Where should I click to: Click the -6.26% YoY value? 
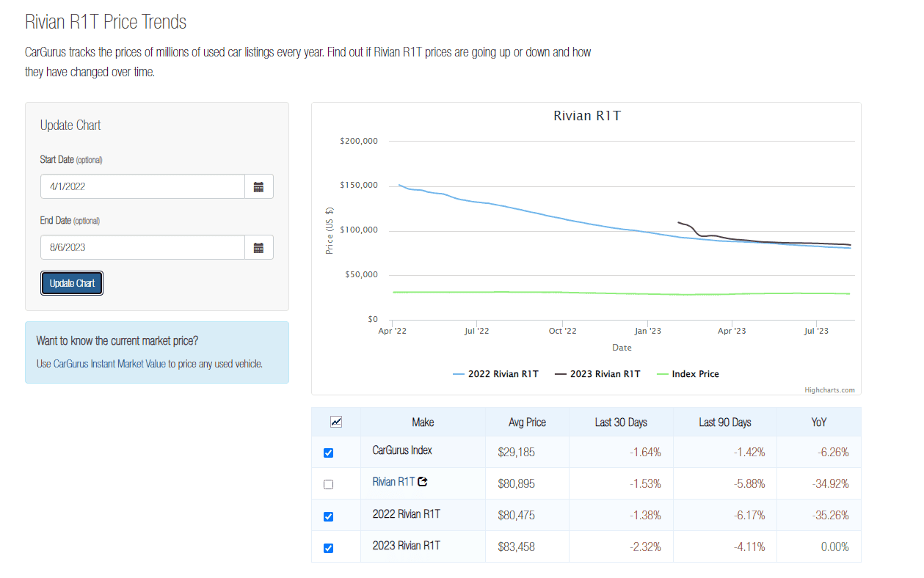(x=834, y=453)
